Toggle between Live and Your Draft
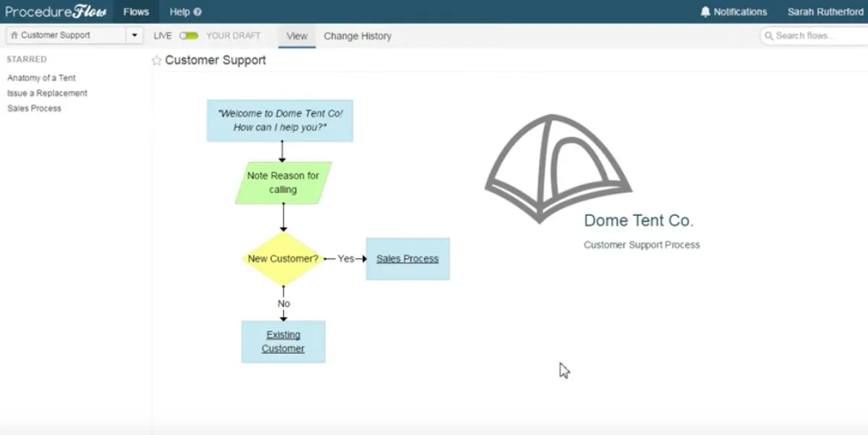The width and height of the screenshot is (868, 435). (189, 35)
